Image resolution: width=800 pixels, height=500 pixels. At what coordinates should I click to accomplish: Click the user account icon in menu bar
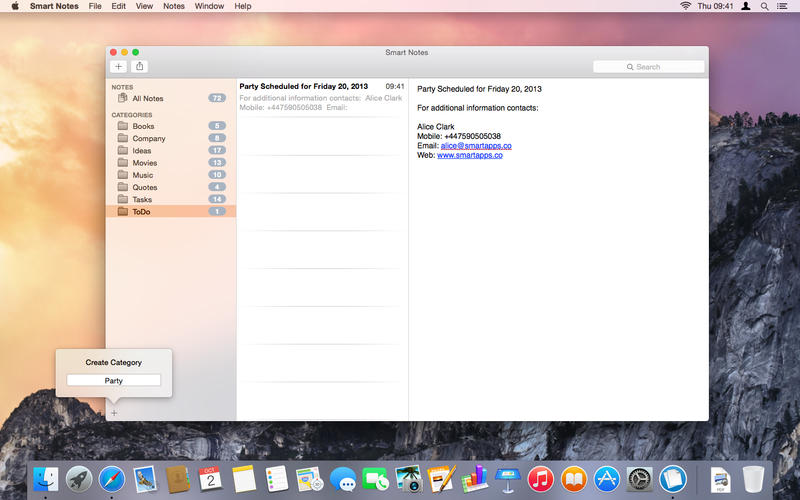746,6
